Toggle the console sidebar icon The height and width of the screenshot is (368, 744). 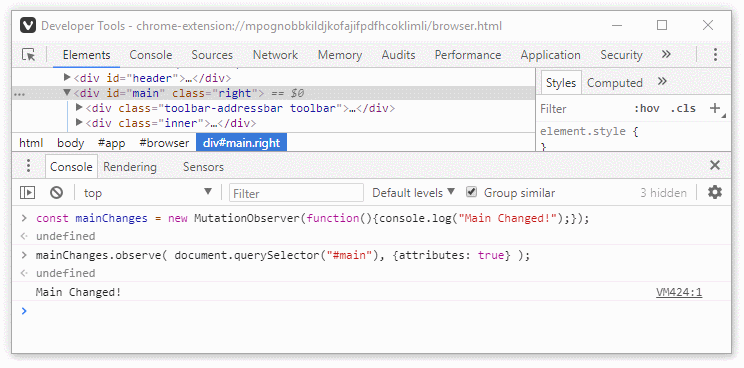[x=28, y=193]
